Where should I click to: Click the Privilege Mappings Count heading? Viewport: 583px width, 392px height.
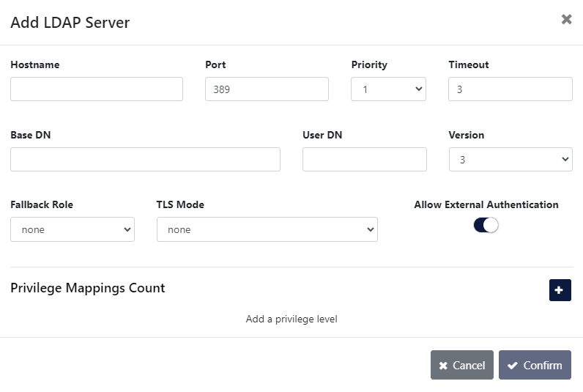click(x=88, y=288)
